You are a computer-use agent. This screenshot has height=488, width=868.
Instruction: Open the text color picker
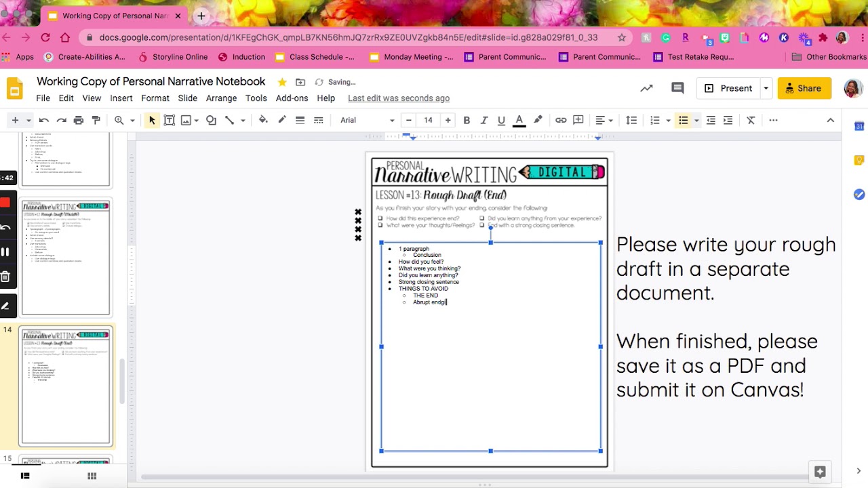[x=519, y=120]
